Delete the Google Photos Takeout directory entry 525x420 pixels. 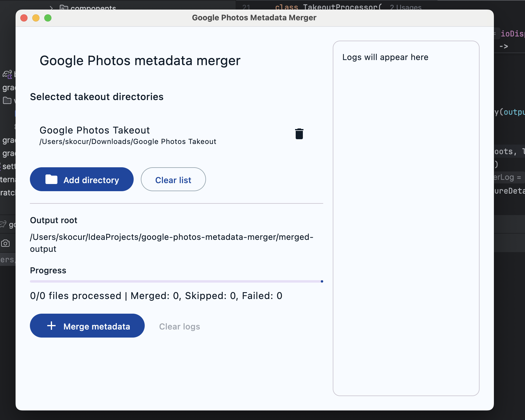point(299,134)
